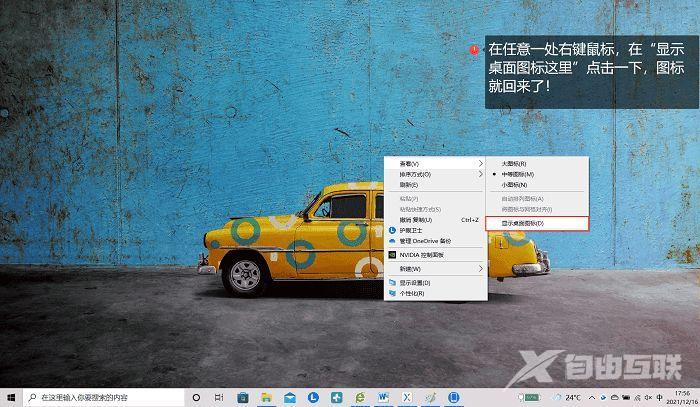Open 个性化(R) from context menu
Screen dimensions: 700x407
pos(435,293)
